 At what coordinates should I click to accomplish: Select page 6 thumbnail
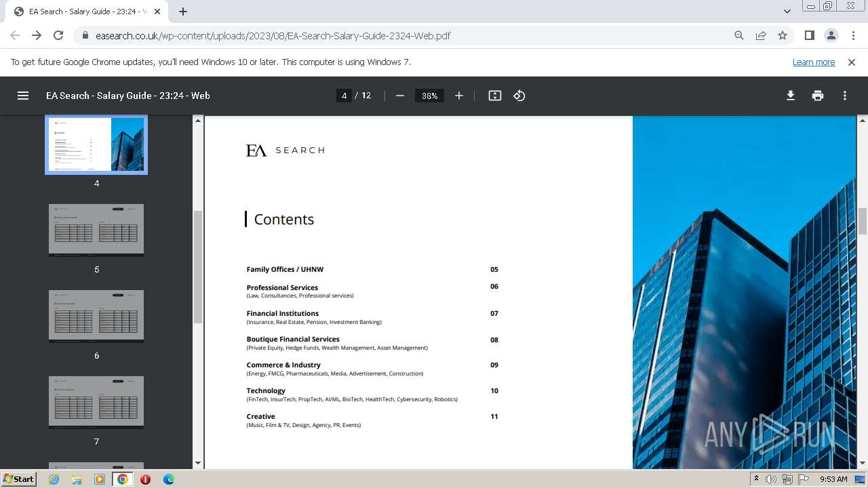coord(96,316)
